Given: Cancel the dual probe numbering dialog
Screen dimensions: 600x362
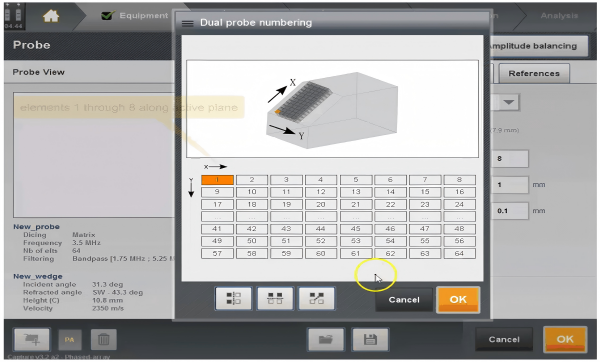Looking at the screenshot, I should [404, 300].
